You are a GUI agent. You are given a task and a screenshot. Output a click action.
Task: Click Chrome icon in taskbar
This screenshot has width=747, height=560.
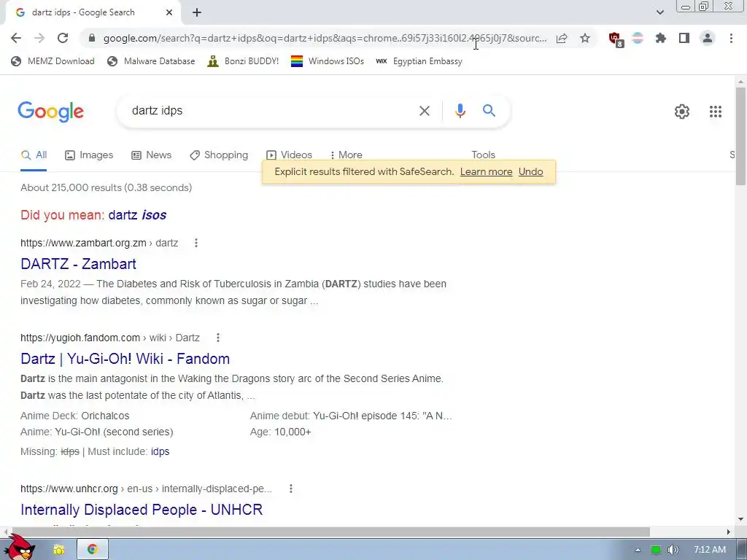click(93, 550)
